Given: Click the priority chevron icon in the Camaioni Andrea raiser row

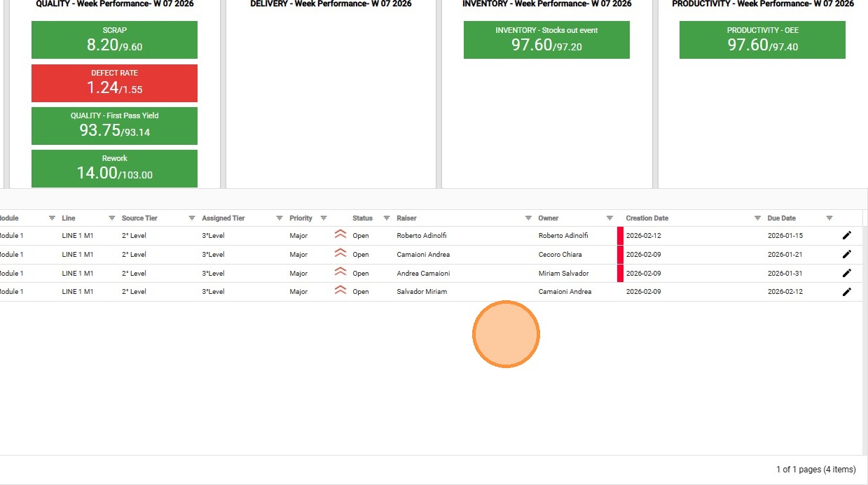Looking at the screenshot, I should (x=340, y=253).
